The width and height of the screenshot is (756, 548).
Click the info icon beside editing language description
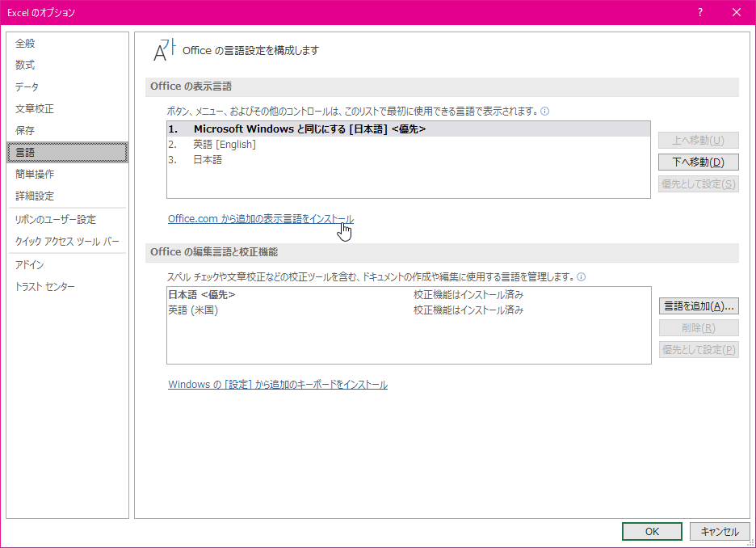click(582, 277)
